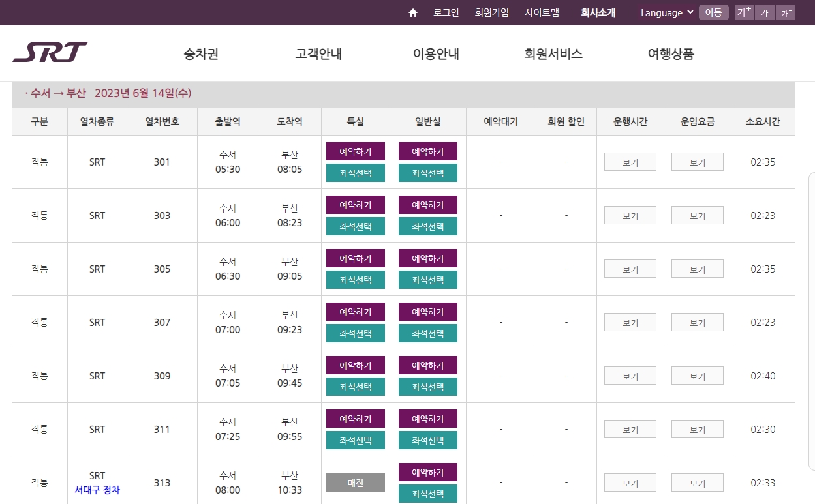Choose 일반실 좌석선택 for train 307
Screen dimensions: 815x504
428,333
